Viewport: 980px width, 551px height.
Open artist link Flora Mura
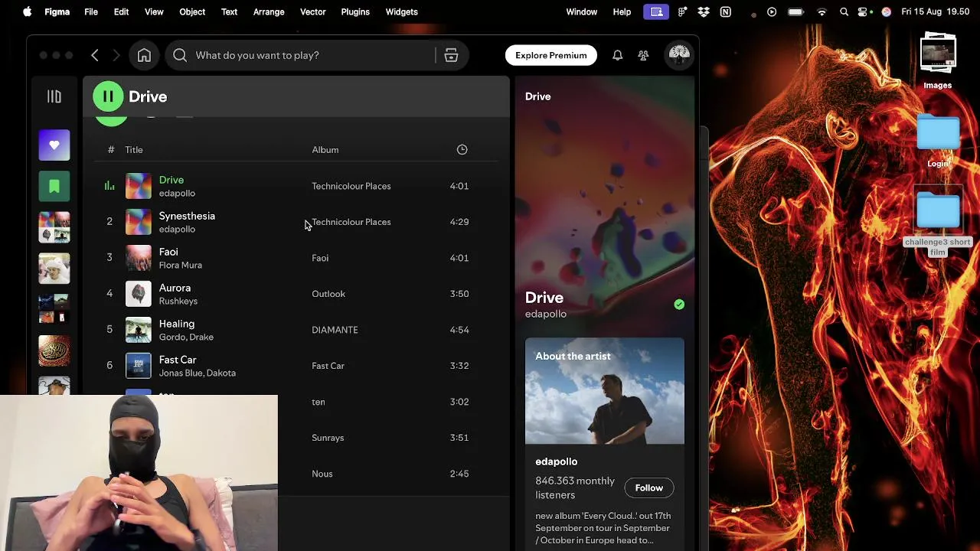tap(181, 265)
